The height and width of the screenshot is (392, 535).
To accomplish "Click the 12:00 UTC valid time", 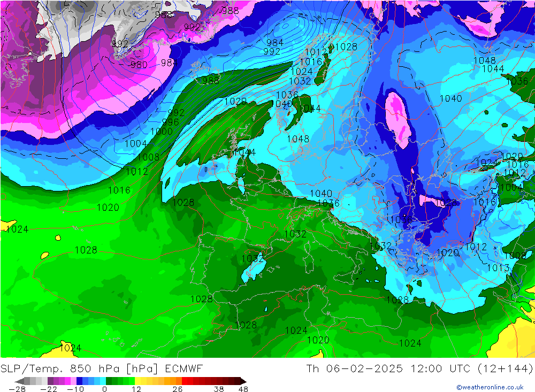I will pos(440,368).
